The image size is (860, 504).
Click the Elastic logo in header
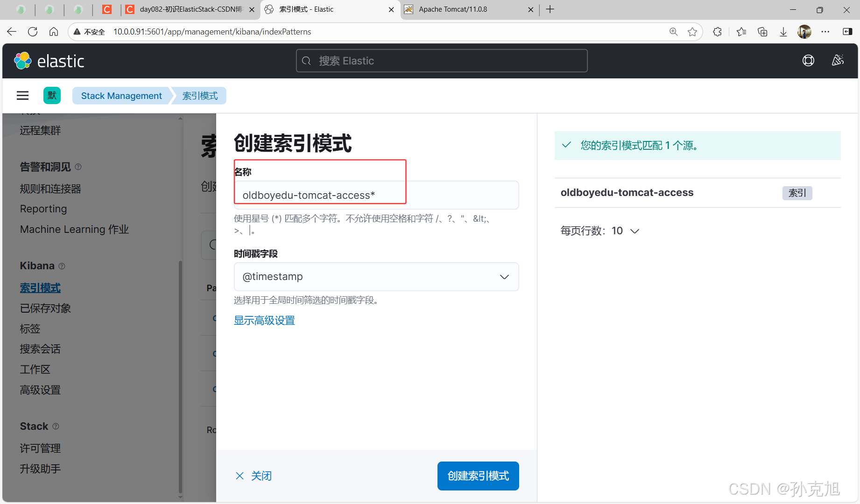[x=49, y=61]
